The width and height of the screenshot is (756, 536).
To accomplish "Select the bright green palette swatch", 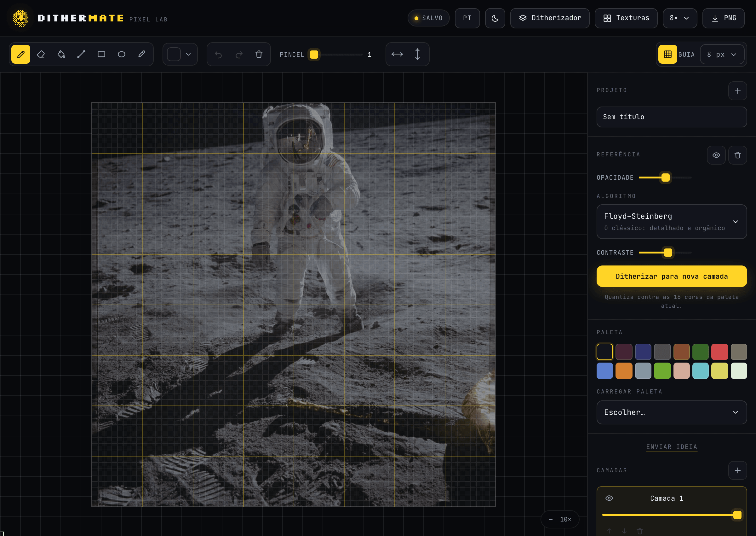I will tap(662, 371).
